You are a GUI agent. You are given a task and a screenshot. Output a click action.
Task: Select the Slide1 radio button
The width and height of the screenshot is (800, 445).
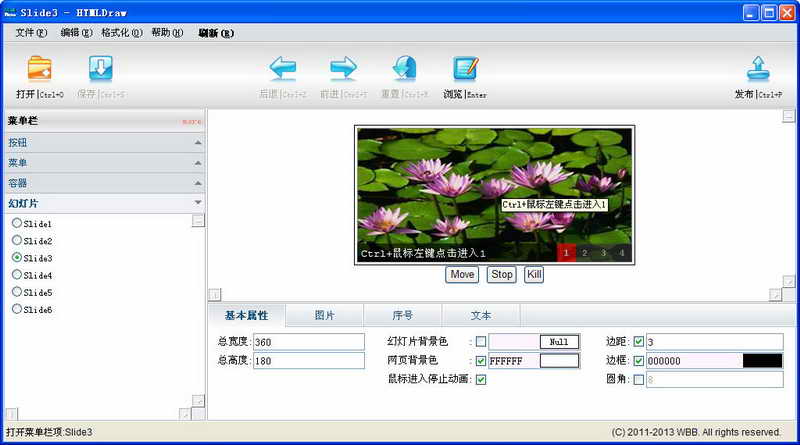pyautogui.click(x=17, y=224)
